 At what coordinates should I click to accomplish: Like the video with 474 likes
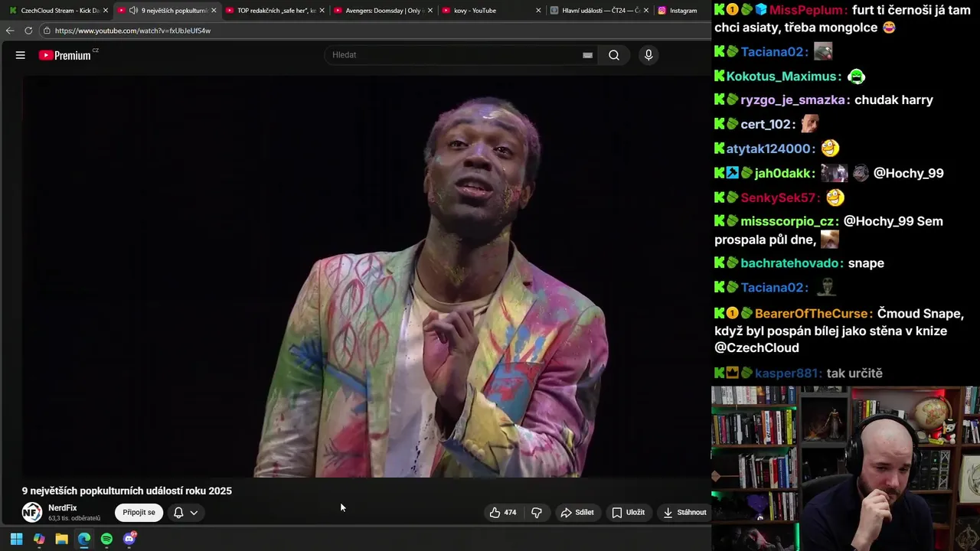coord(503,512)
